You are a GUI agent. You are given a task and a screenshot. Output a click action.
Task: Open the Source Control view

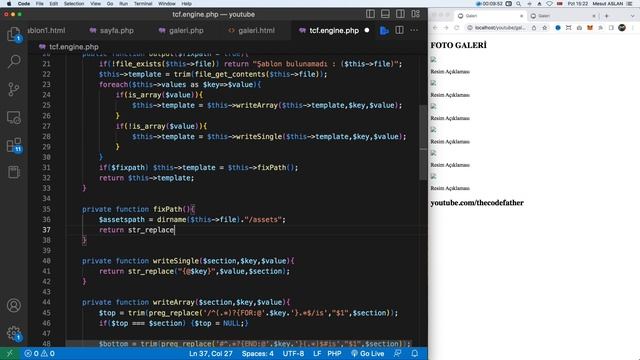tap(14, 89)
